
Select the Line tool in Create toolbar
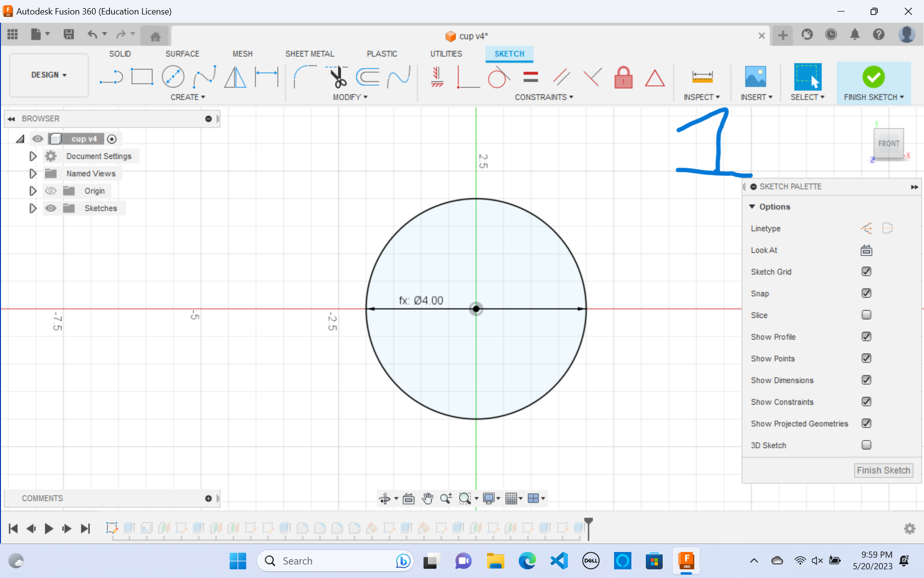111,76
